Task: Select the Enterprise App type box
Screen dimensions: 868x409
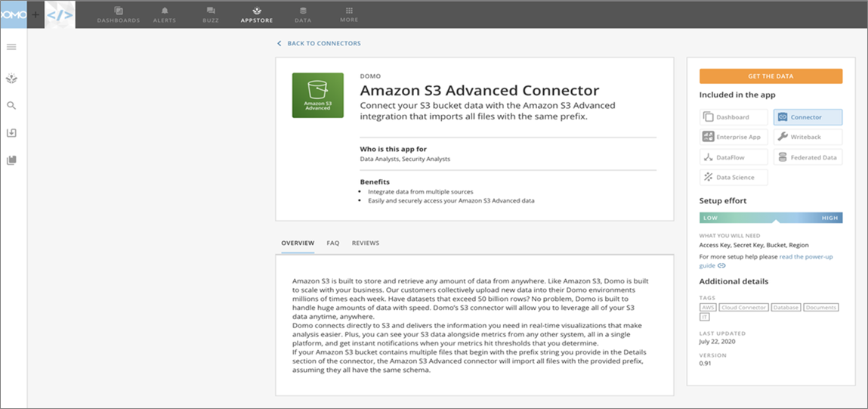Action: pos(734,137)
